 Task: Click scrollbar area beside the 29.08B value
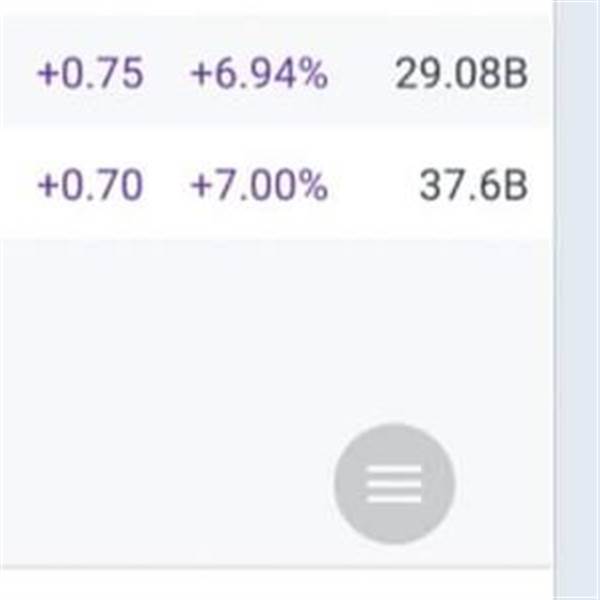(577, 73)
